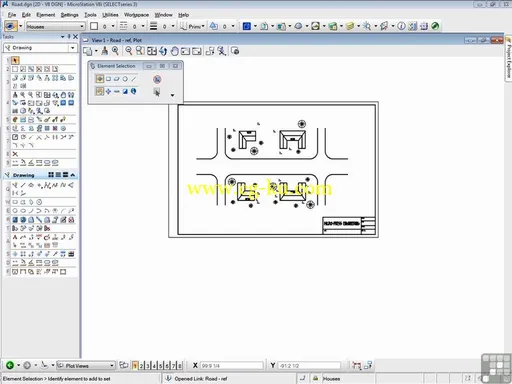Click the Place Circle tool in Drawing tasks
512x384 pixels.
tap(15, 211)
